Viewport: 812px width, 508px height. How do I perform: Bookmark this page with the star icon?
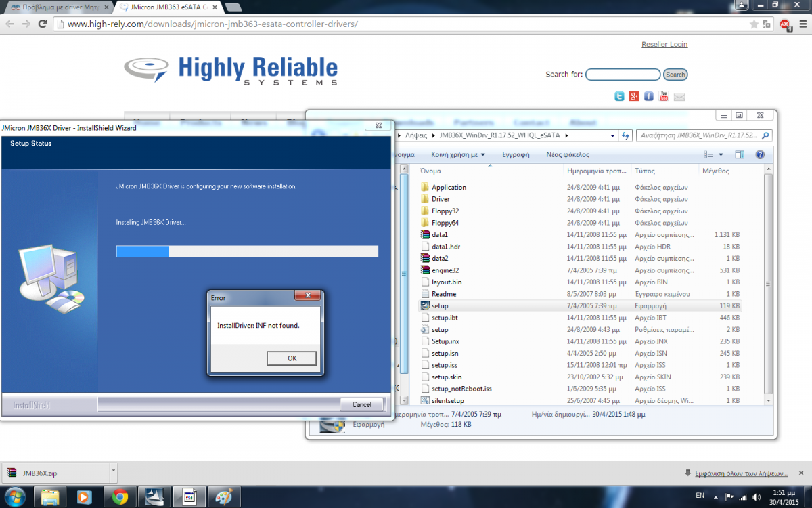click(754, 24)
